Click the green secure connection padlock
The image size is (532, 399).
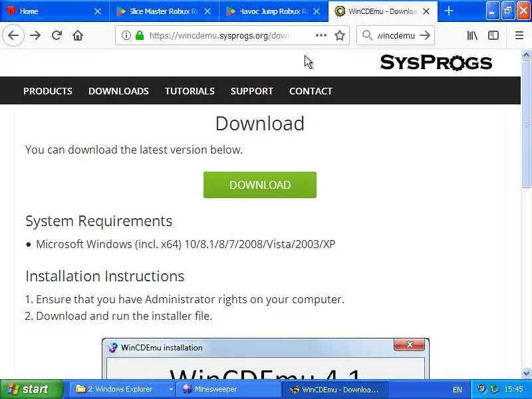(140, 35)
